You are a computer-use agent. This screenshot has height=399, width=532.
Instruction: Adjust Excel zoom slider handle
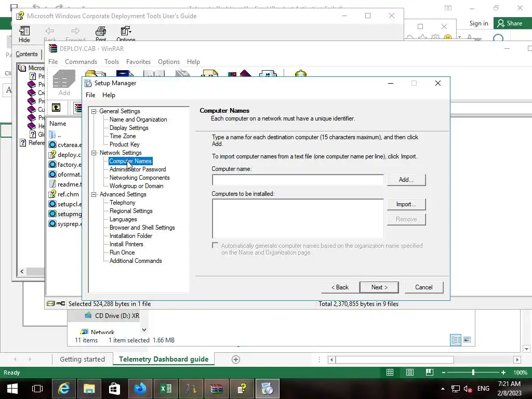473,373
